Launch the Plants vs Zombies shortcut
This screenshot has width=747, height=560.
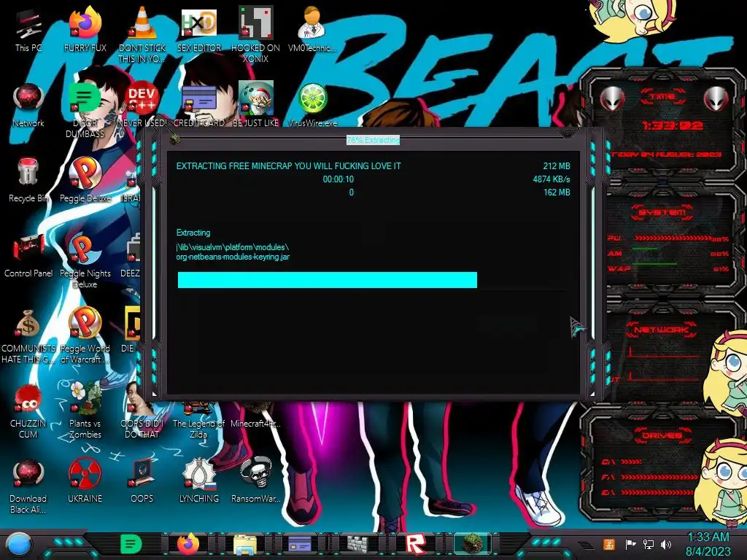point(85,411)
